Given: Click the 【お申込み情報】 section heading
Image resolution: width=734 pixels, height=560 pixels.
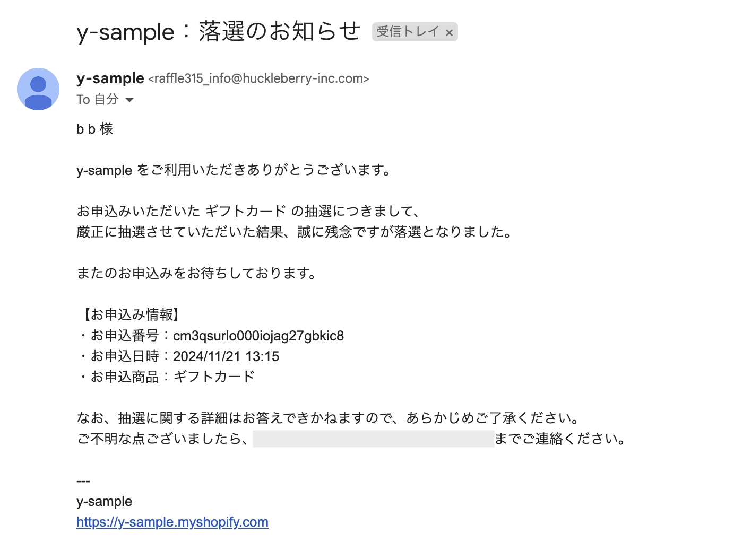Looking at the screenshot, I should [130, 315].
